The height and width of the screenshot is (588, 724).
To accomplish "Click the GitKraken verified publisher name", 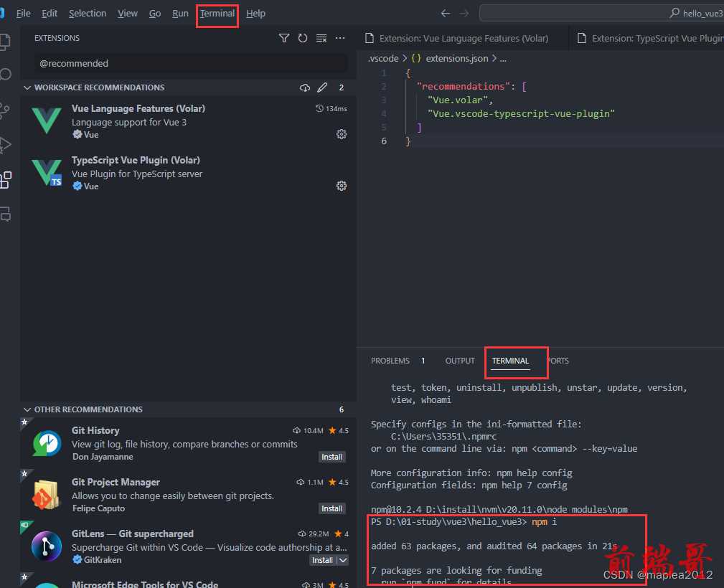I will (103, 560).
